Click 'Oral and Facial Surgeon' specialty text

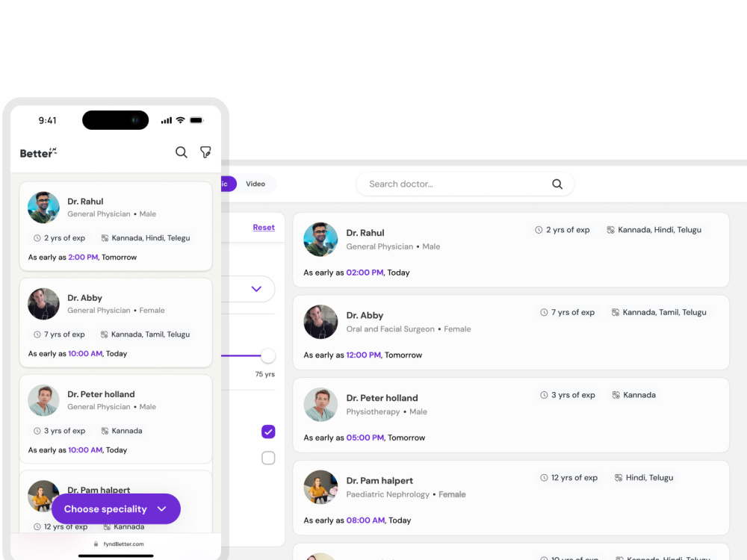pos(390,329)
